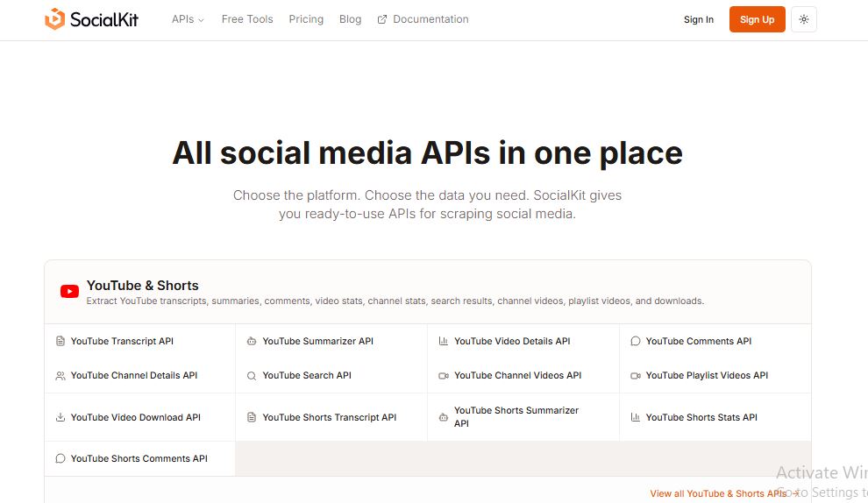
Task: Open the Documentation external link
Action: [x=423, y=19]
